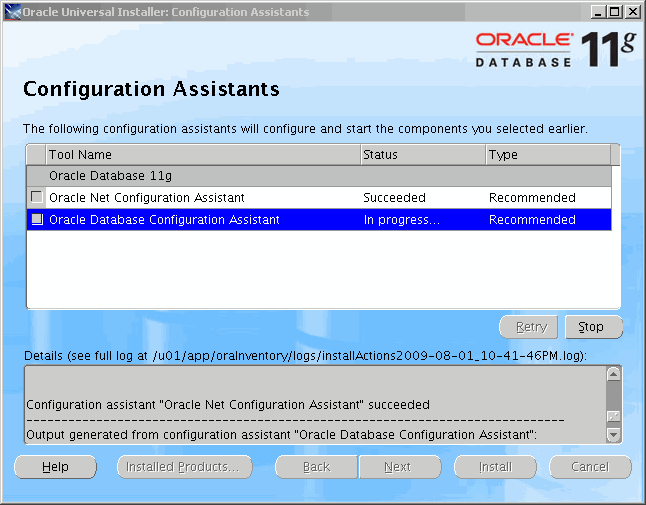
Task: Toggle the Oracle Database Configuration Assistant checkbox
Action: 37,219
